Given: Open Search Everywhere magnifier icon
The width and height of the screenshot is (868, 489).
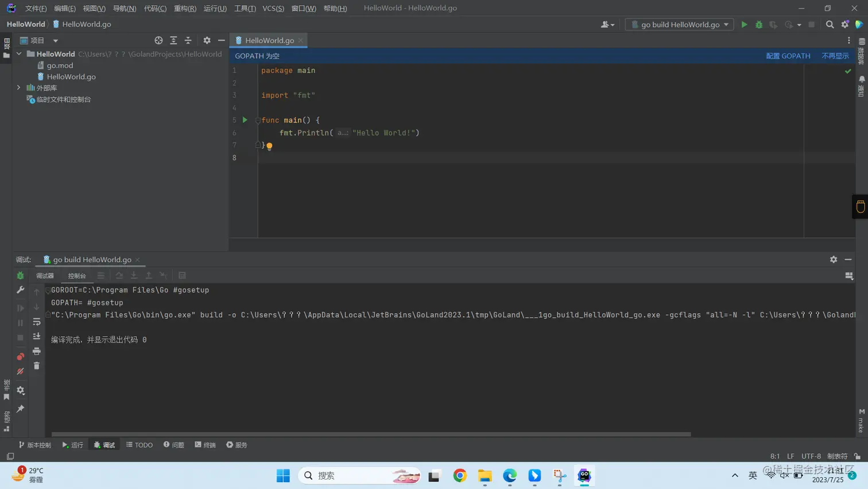Looking at the screenshot, I should click(830, 25).
